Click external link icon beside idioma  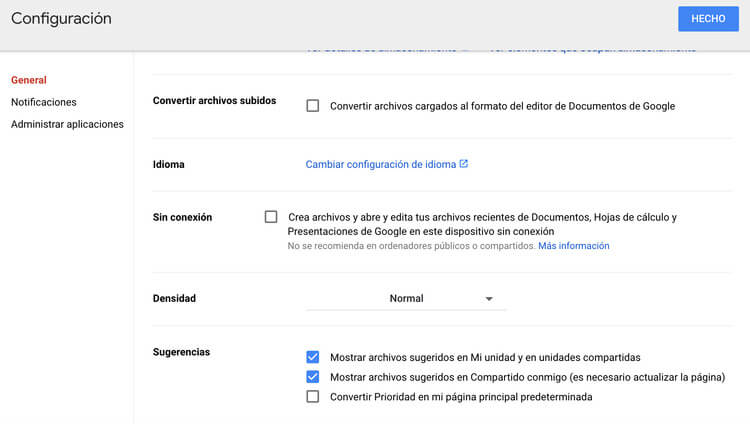click(x=463, y=164)
